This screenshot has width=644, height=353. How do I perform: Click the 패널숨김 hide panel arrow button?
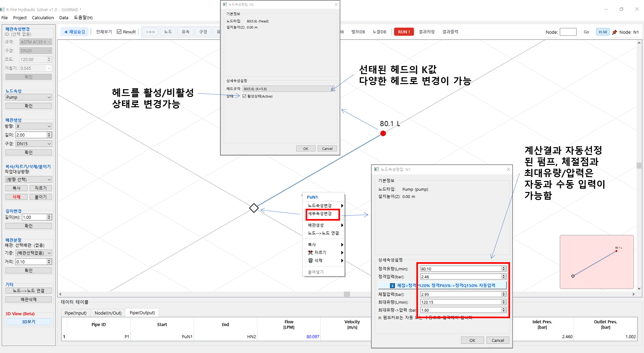coord(74,32)
